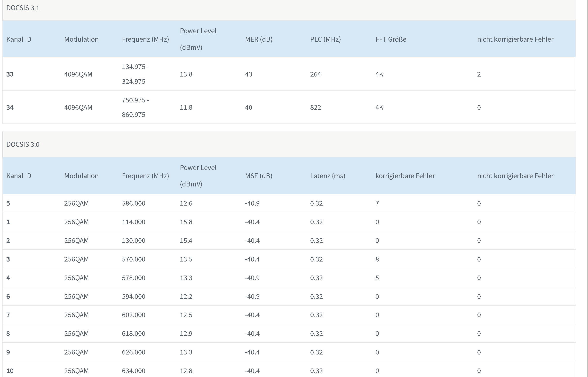The height and width of the screenshot is (377, 588).
Task: Select the 130.000 MHz frequency cell
Action: [134, 240]
